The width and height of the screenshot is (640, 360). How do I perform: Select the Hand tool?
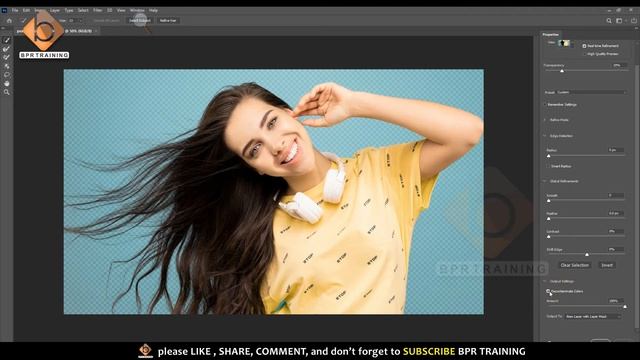[x=7, y=83]
